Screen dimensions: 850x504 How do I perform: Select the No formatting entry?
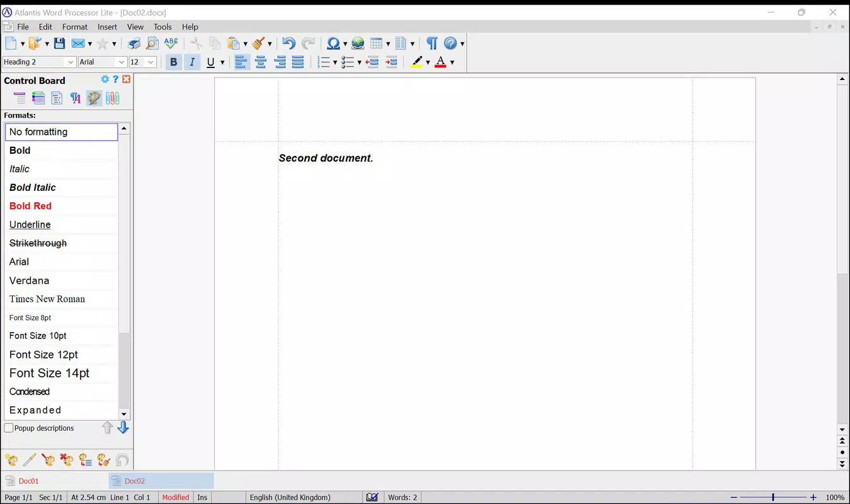[x=61, y=132]
